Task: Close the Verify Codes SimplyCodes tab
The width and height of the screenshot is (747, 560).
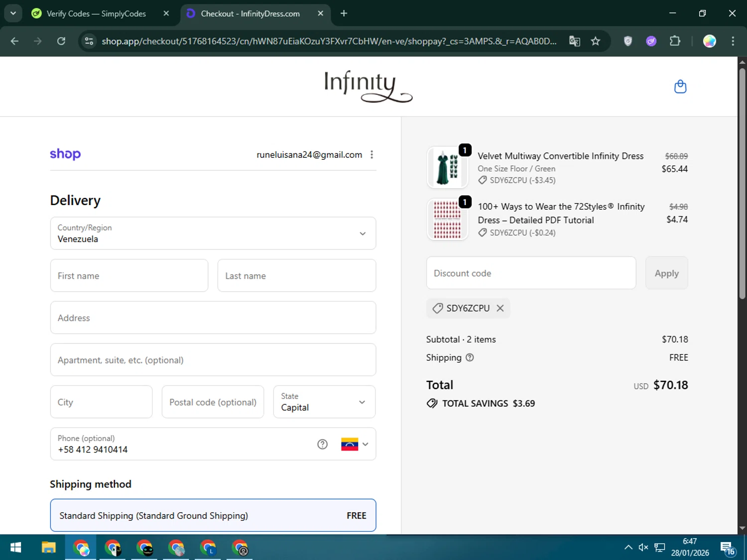Action: [166, 13]
